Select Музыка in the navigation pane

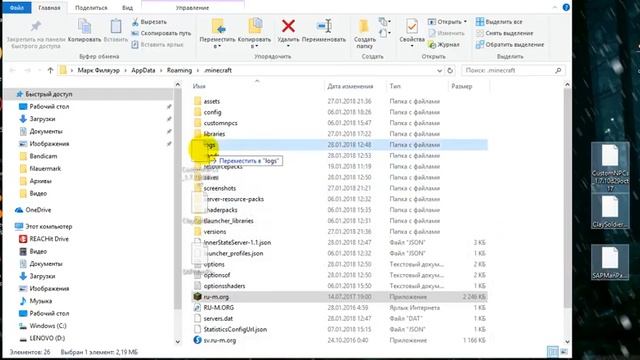coord(40,301)
